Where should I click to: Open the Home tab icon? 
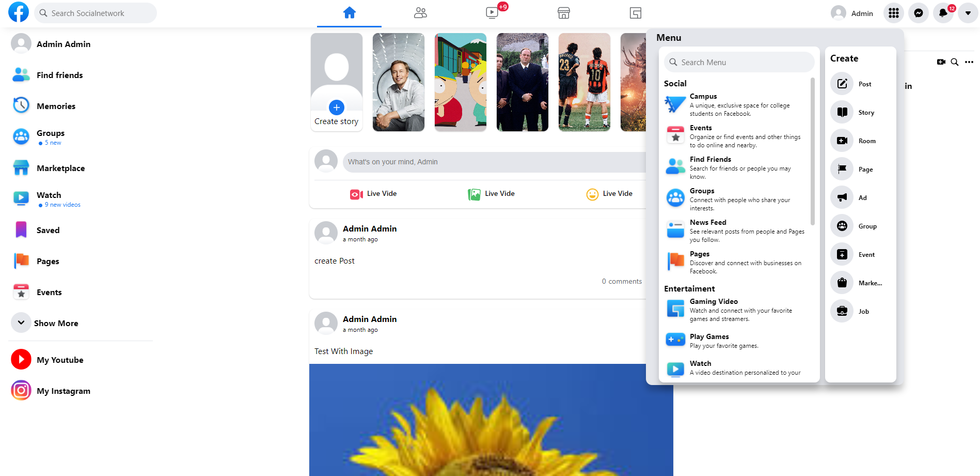pyautogui.click(x=350, y=13)
